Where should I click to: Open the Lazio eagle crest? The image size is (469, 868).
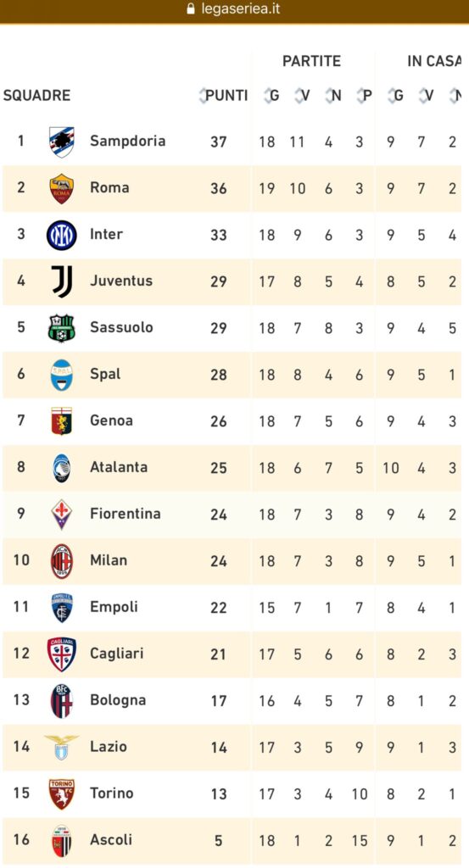61,748
